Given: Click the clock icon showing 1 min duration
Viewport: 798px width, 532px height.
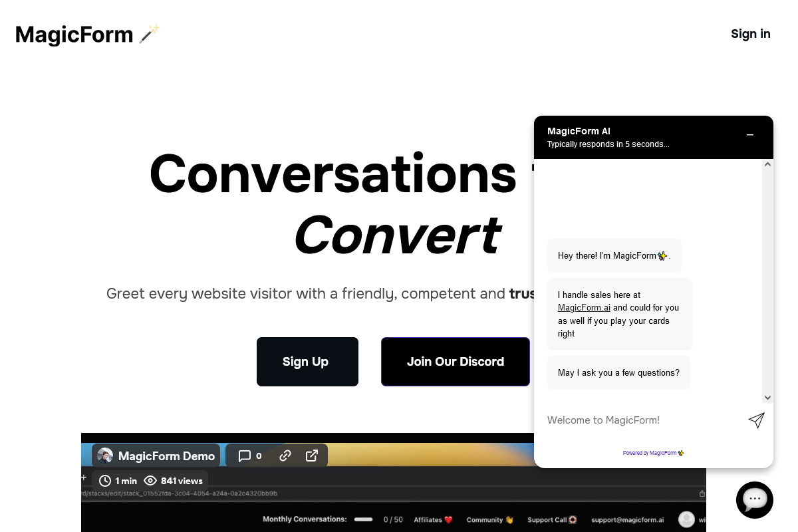Looking at the screenshot, I should click(105, 481).
